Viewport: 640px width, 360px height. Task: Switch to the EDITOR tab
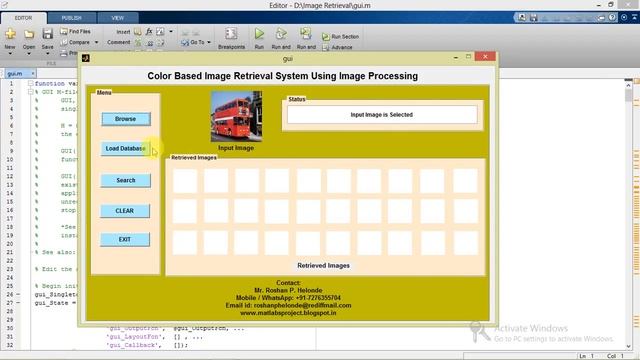(x=23, y=18)
